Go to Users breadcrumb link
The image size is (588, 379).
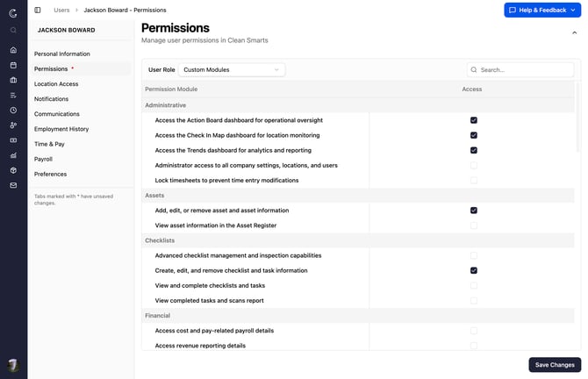61,11
